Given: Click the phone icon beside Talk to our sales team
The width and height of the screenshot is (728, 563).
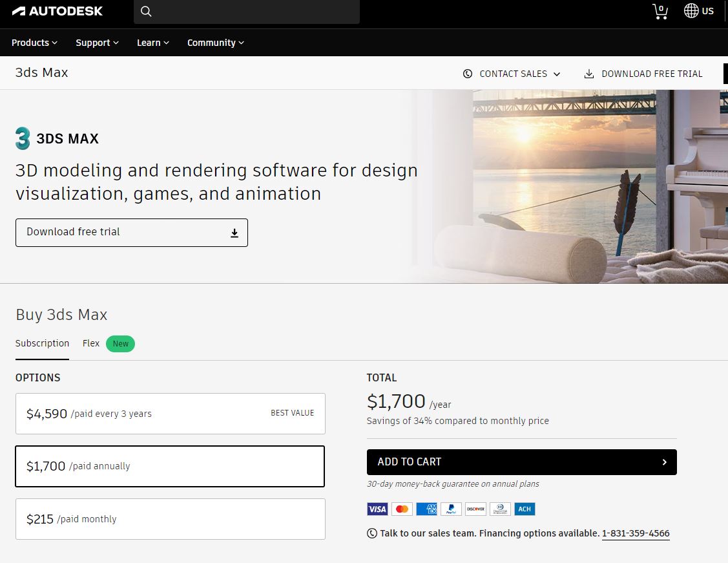Looking at the screenshot, I should [x=372, y=533].
